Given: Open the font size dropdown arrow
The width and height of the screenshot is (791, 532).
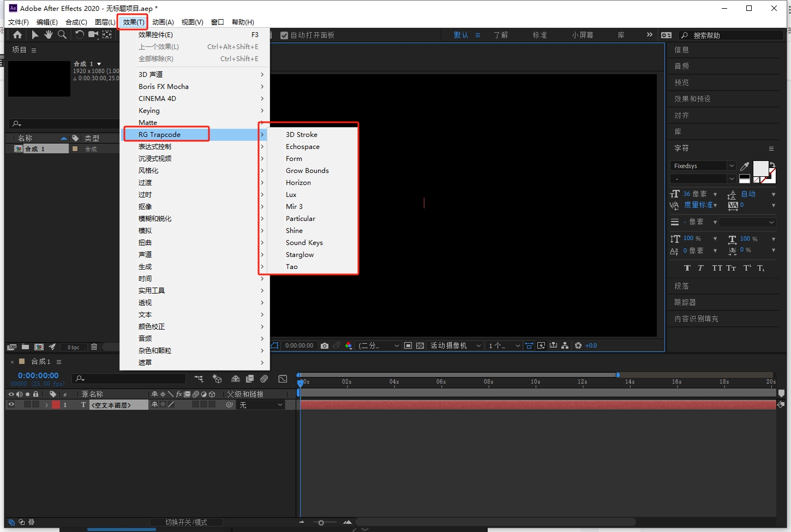Looking at the screenshot, I should (x=715, y=194).
